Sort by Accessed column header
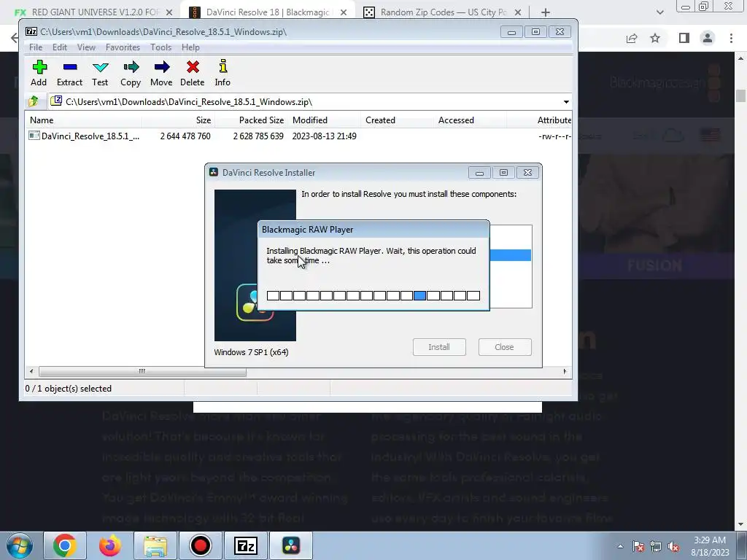747x560 pixels. [x=470, y=120]
